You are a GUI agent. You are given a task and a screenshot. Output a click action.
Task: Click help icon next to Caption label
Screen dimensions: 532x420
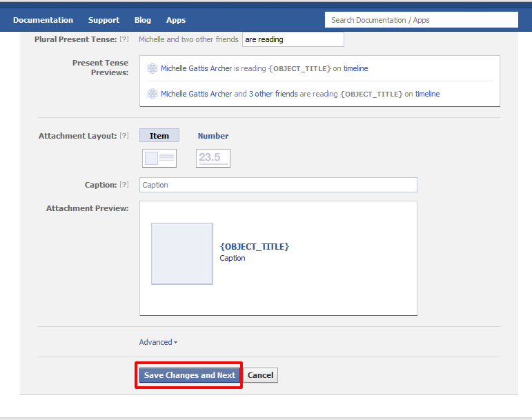point(124,185)
